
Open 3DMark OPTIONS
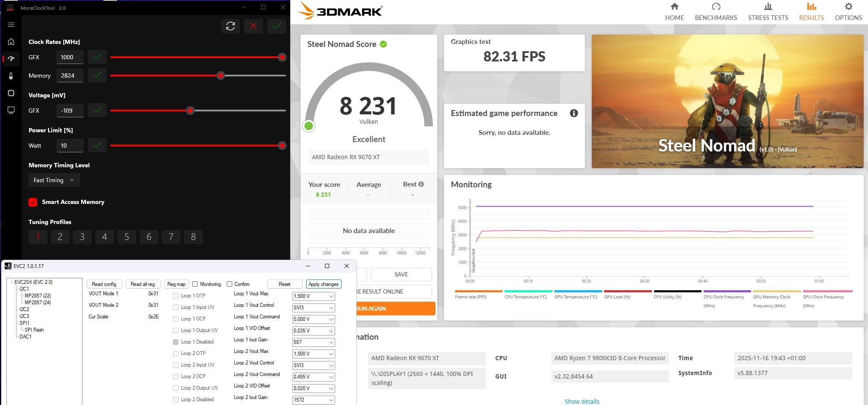coord(848,12)
